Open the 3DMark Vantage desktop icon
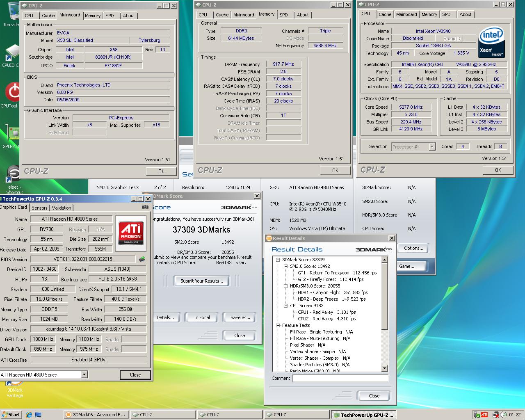The width and height of the screenshot is (525, 420). click(x=15, y=390)
